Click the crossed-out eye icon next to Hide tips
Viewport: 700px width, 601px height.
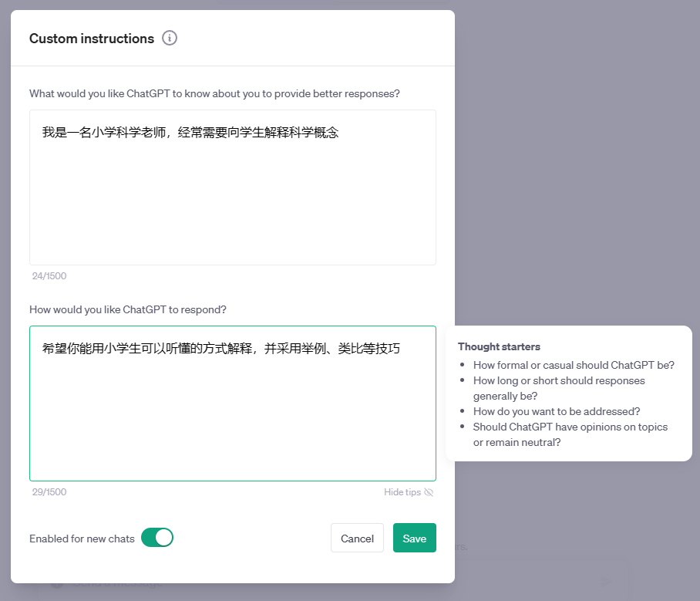[429, 492]
